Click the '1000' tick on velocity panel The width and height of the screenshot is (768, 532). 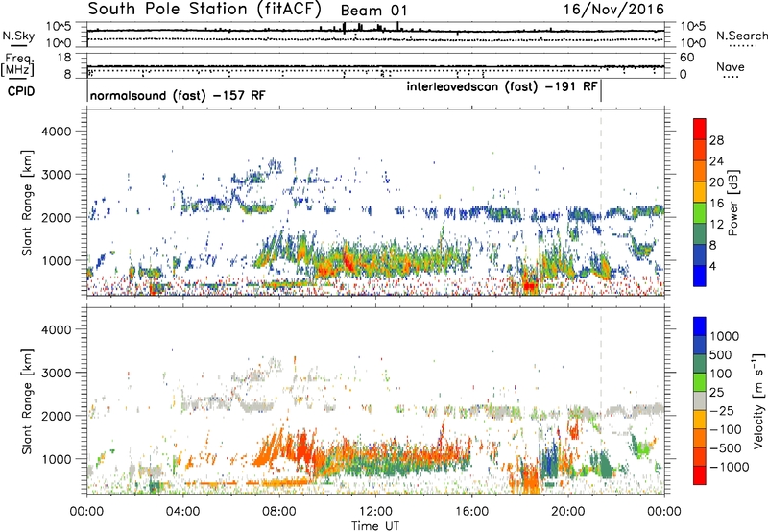pyautogui.click(x=56, y=459)
